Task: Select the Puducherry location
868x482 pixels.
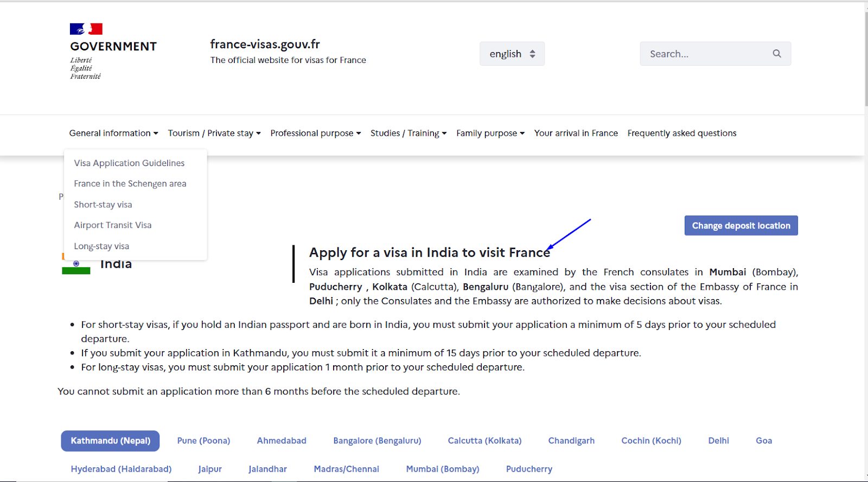Action: tap(529, 469)
